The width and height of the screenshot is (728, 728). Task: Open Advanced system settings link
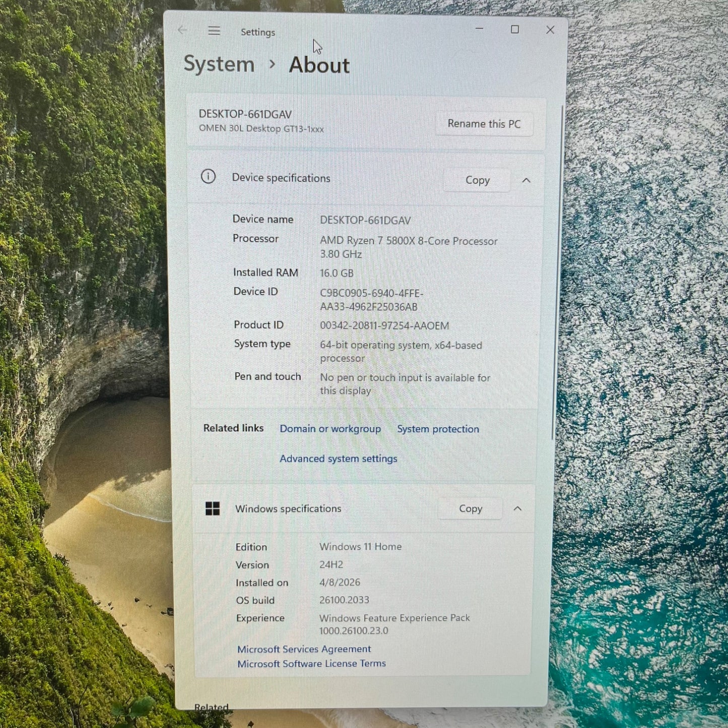[339, 458]
